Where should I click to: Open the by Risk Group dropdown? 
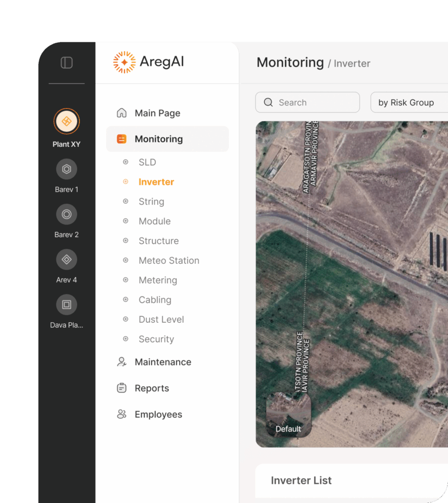pyautogui.click(x=408, y=103)
